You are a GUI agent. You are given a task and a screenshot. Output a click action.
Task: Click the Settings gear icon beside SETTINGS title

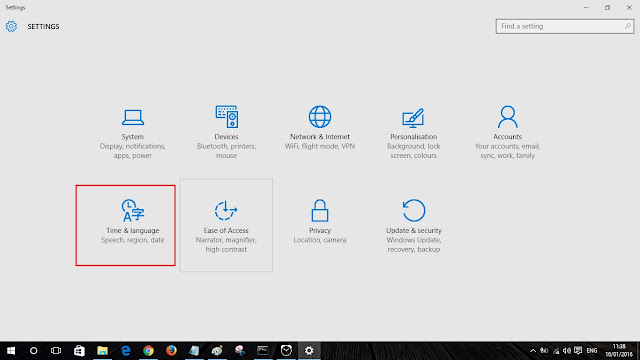(11, 27)
